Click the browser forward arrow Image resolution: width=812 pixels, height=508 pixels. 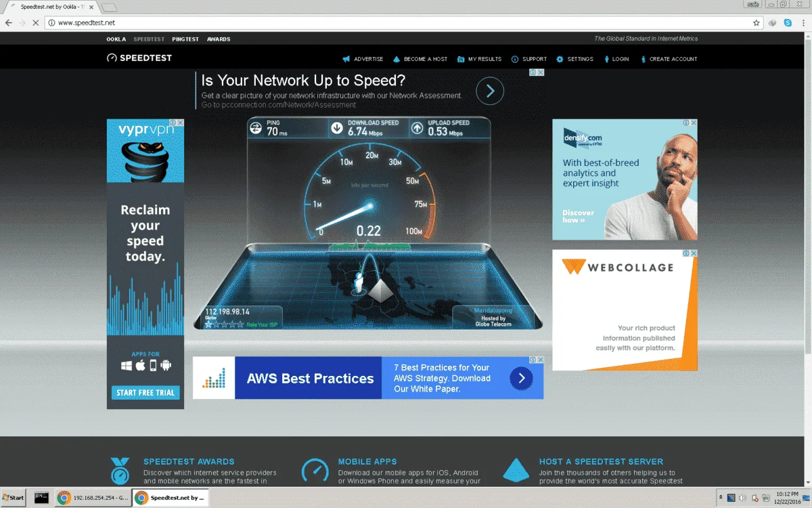coord(22,22)
